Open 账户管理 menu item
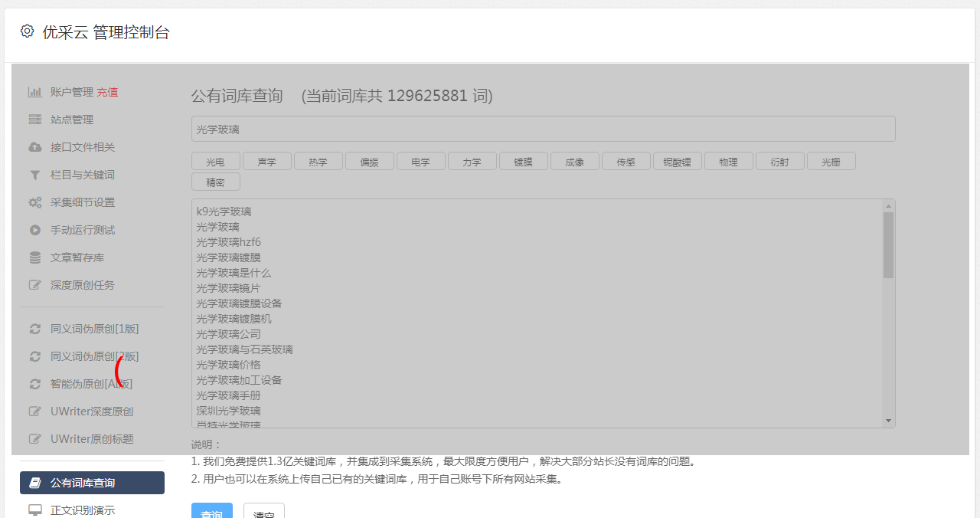Viewport: 980px width, 518px height. [x=72, y=92]
